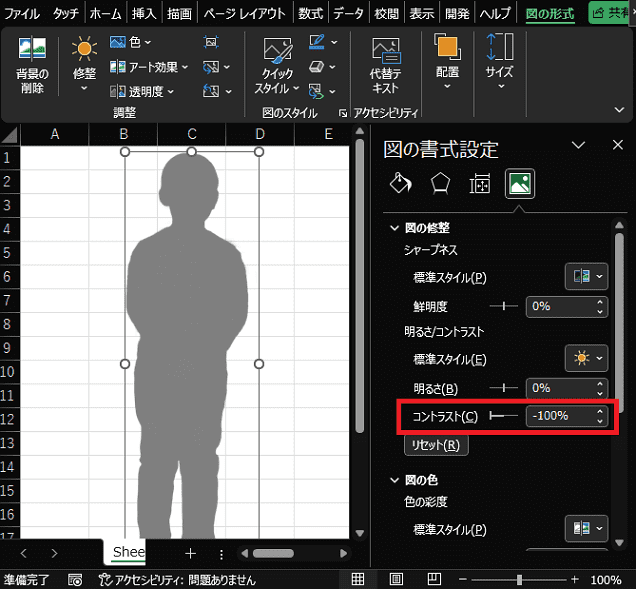Switch to Normal view in status bar
The image size is (636, 589).
pyautogui.click(x=358, y=579)
